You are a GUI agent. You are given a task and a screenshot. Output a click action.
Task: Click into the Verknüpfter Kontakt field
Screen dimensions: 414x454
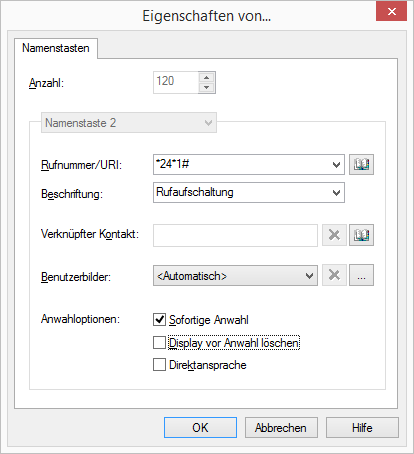coord(235,235)
